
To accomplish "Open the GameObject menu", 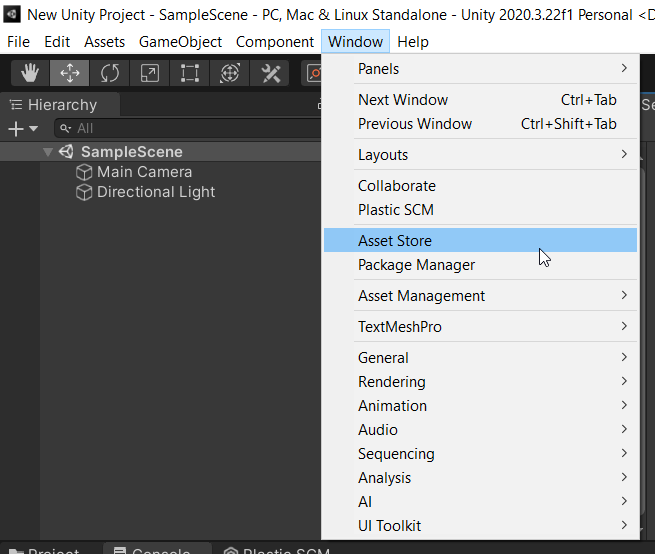I will [180, 42].
